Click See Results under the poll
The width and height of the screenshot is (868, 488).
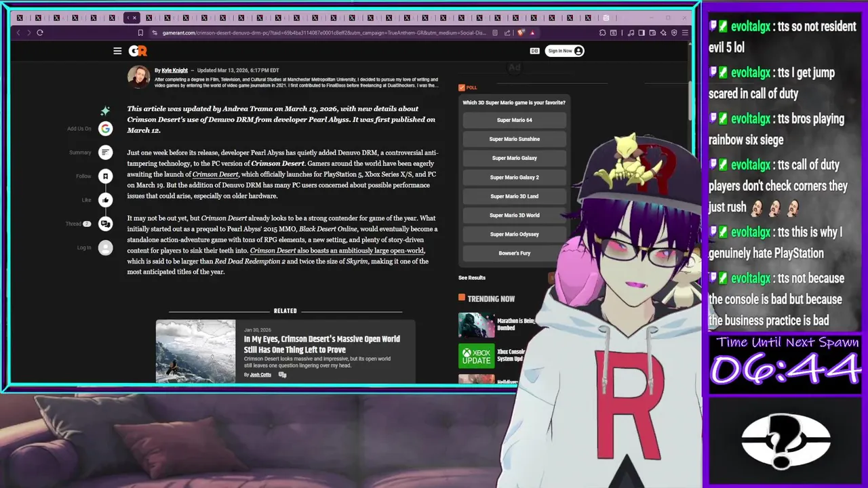472,278
